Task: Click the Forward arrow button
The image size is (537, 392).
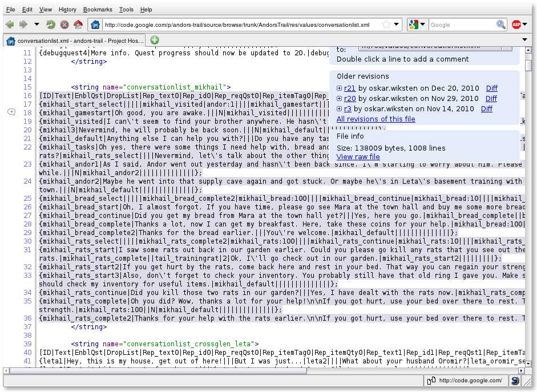Action: 23,25
